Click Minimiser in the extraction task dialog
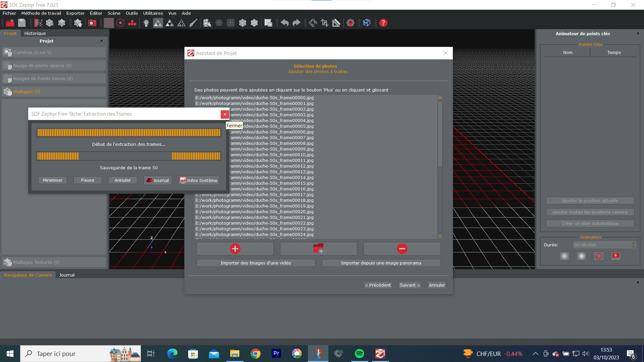The width and height of the screenshot is (644, 362). tap(53, 180)
